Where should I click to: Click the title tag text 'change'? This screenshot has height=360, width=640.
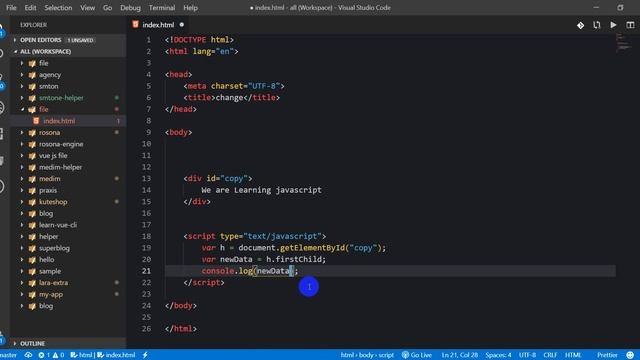pyautogui.click(x=229, y=98)
